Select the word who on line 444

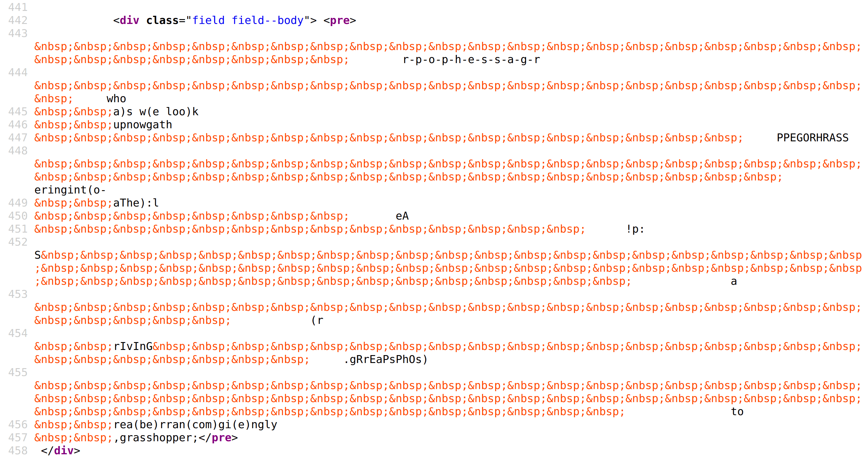coord(116,99)
